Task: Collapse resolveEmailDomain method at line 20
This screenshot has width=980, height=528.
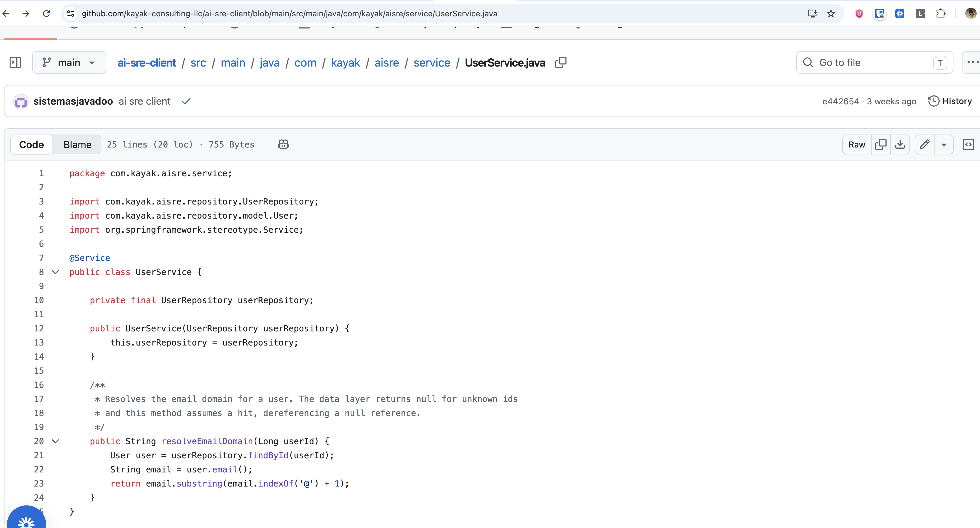Action: coord(56,441)
